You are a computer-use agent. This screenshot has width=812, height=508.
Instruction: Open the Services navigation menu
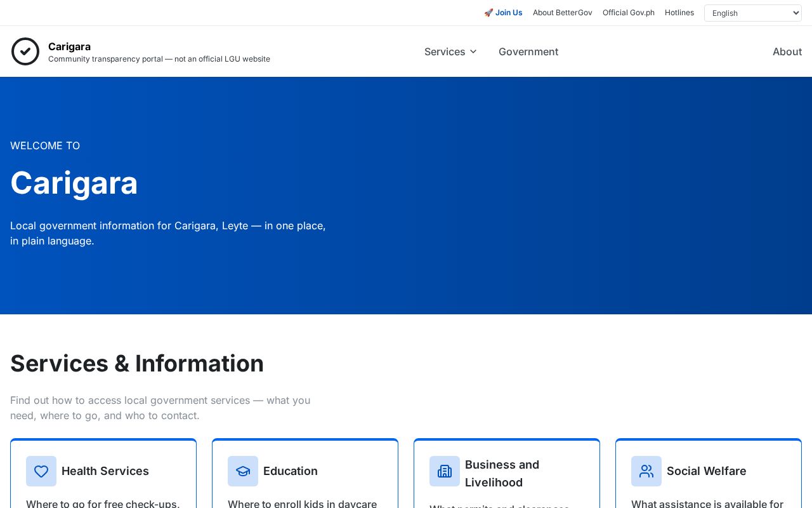[x=451, y=51]
